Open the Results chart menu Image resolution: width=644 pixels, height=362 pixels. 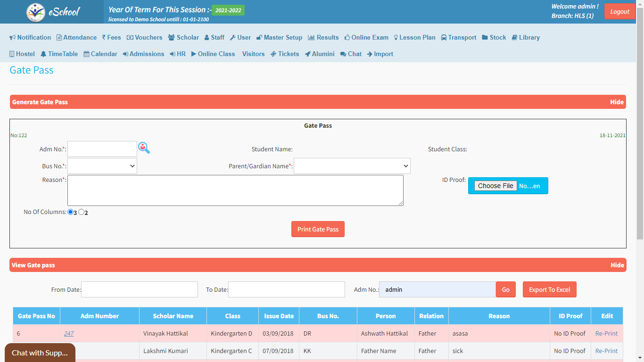coord(323,37)
